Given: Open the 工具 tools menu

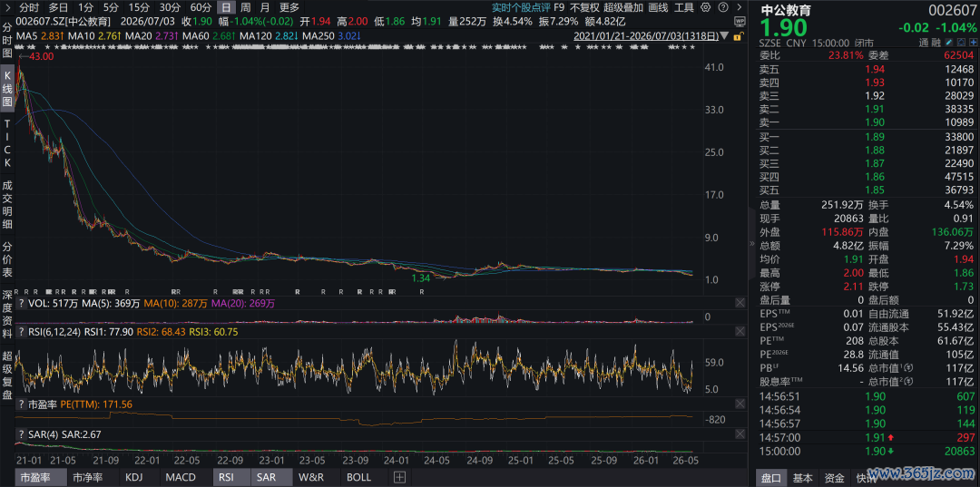Looking at the screenshot, I should pos(684,8).
